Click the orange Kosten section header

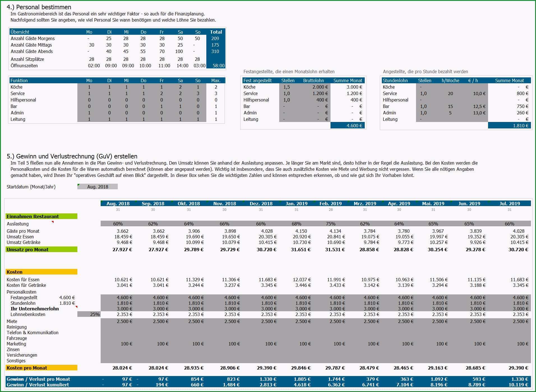(x=41, y=272)
